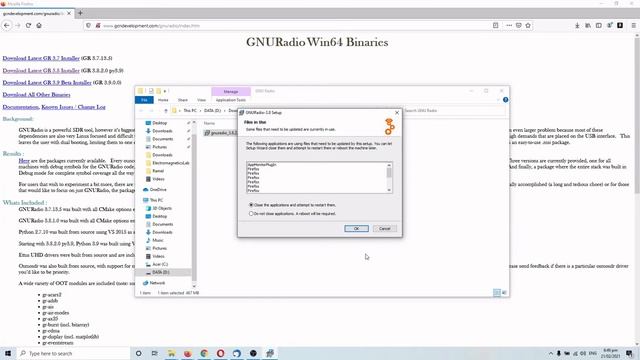Screen dimensions: 640x360
Task: Switch Explorer to details view icon
Action: [x=497, y=293]
